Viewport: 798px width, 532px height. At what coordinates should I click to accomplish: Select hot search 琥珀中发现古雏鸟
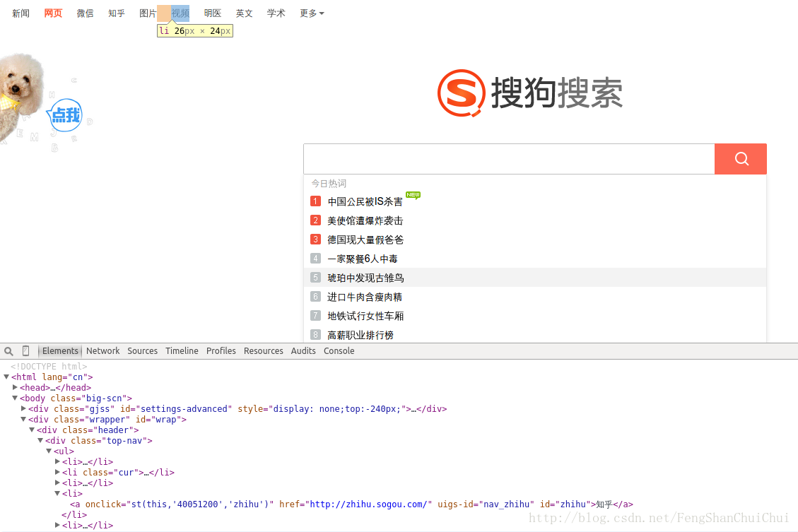coord(365,278)
